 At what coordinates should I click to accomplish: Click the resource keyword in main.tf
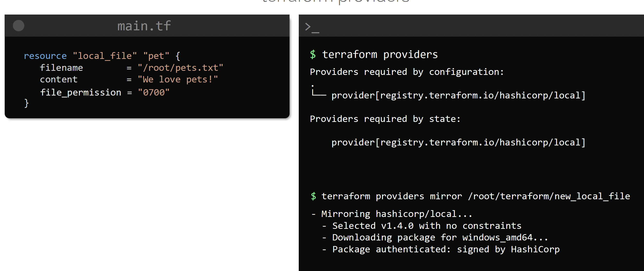click(45, 56)
